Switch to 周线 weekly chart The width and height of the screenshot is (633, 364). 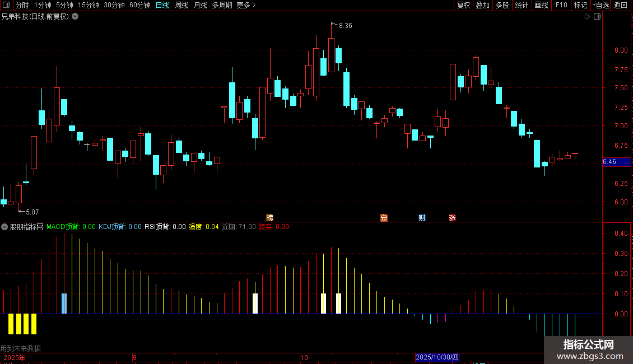pos(181,5)
